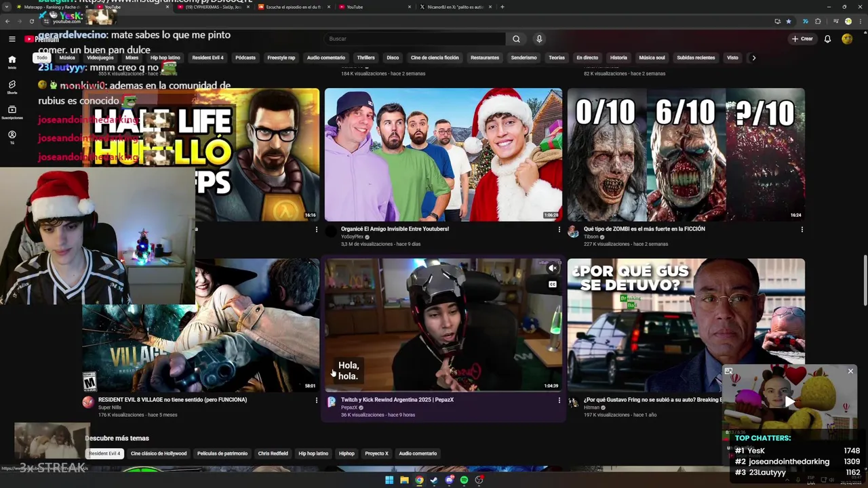Image resolution: width=868 pixels, height=488 pixels.
Task: Select the En directo filter chip
Action: [x=587, y=58]
